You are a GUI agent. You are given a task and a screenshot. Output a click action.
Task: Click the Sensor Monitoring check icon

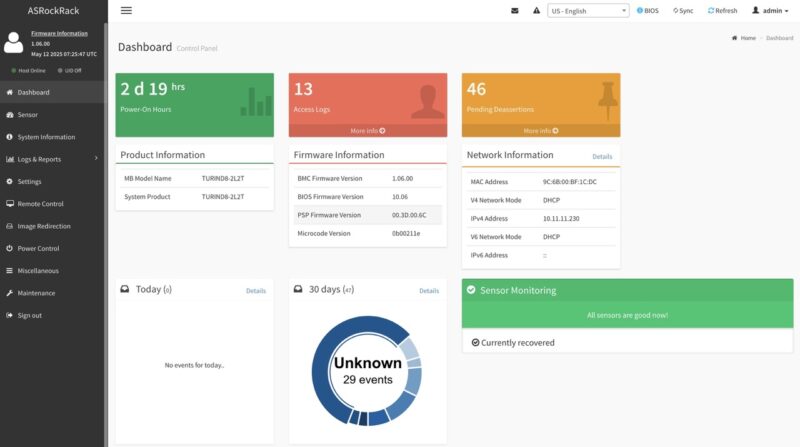click(x=471, y=290)
